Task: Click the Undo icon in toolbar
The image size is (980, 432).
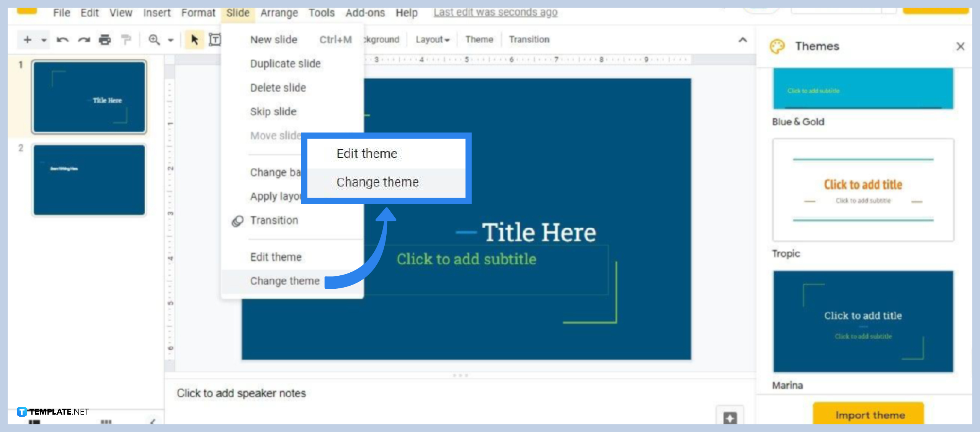Action: [x=63, y=39]
